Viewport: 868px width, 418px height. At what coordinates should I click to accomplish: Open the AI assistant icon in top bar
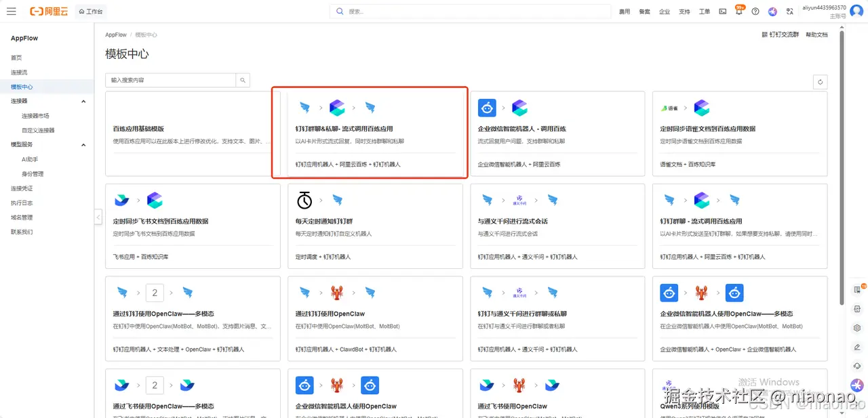click(x=772, y=12)
